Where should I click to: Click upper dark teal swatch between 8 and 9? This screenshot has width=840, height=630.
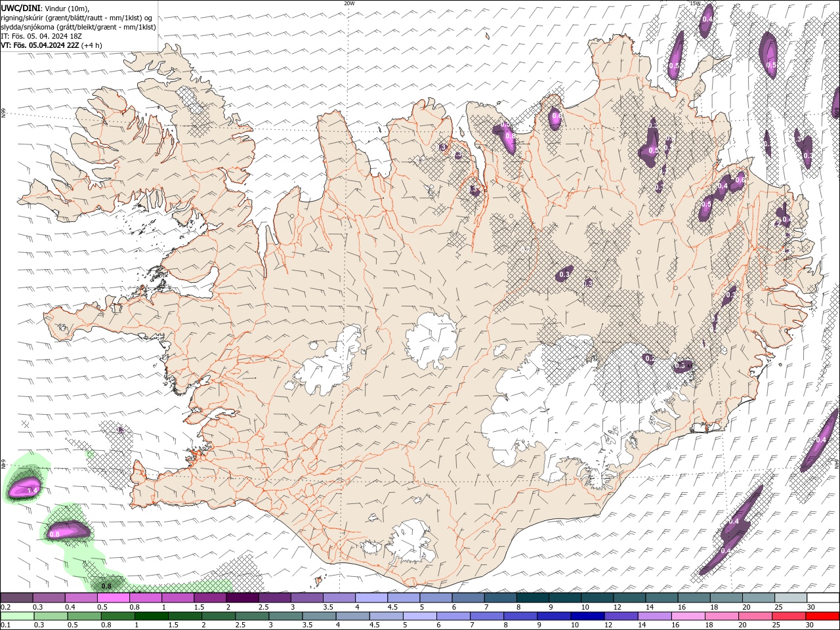532,598
